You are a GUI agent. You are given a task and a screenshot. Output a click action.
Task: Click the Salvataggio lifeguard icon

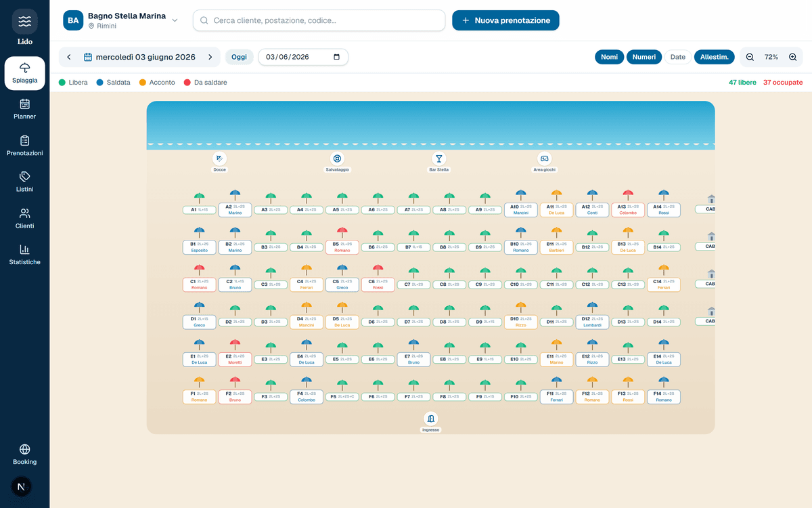337,158
